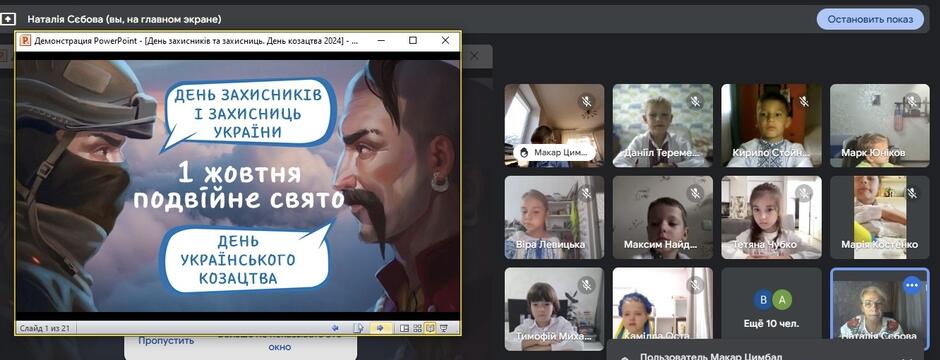Viewport: 940px width, 360px height.
Task: Click the "Слайд 1 из 21" status indicator
Action: click(46, 328)
